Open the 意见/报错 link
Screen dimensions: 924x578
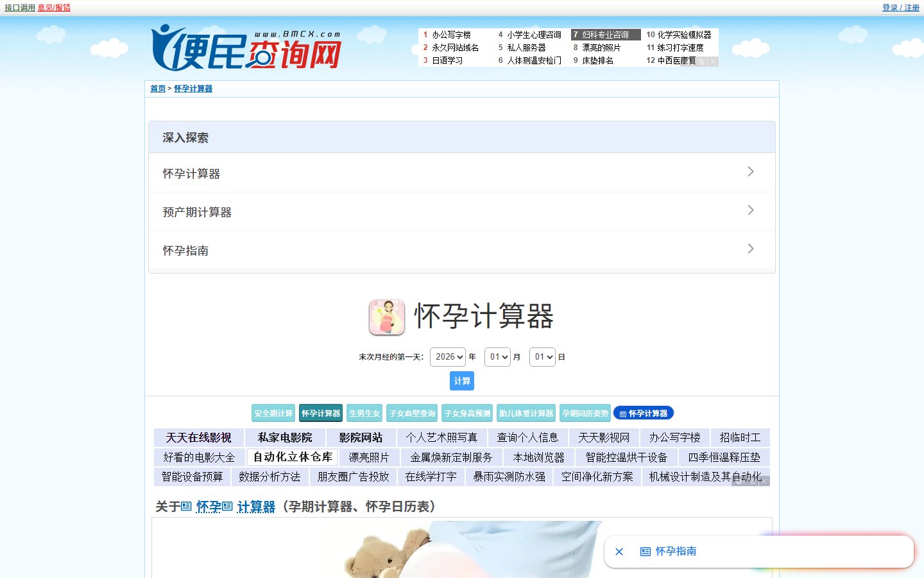(54, 8)
